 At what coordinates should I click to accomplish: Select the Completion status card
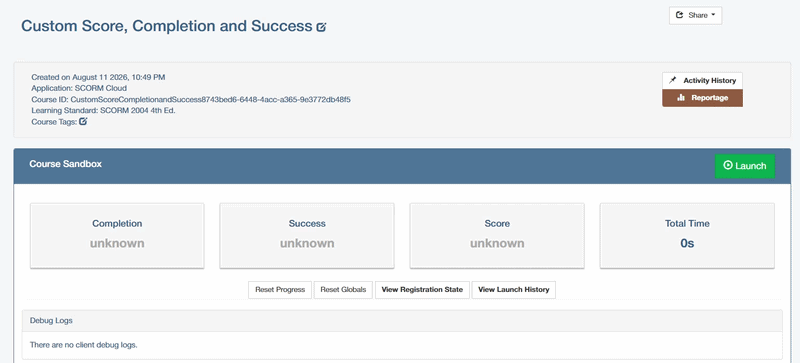click(117, 235)
